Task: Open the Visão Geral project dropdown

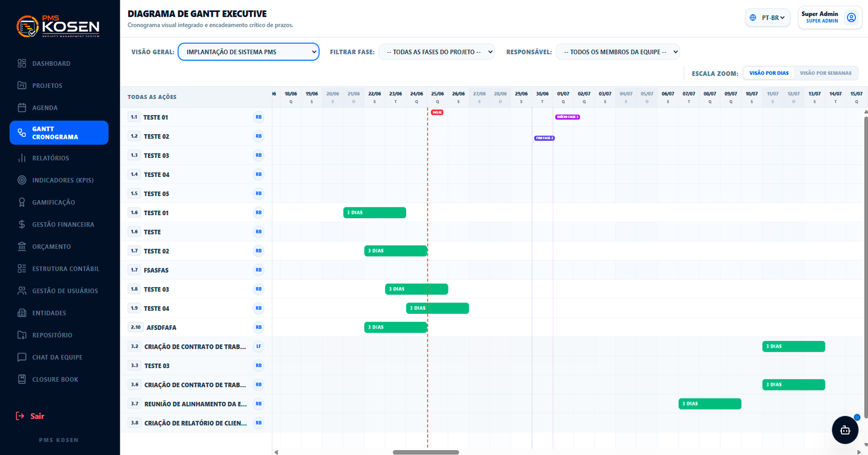Action: coord(248,52)
